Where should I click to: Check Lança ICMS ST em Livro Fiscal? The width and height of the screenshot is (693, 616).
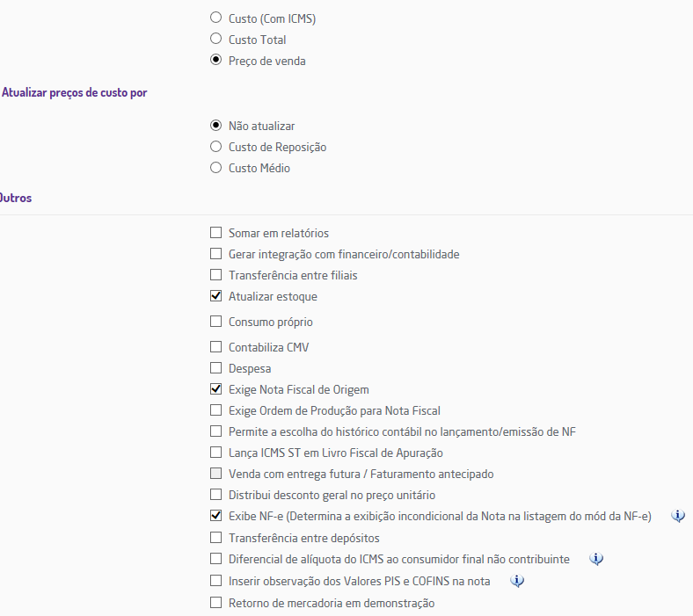tap(216, 453)
